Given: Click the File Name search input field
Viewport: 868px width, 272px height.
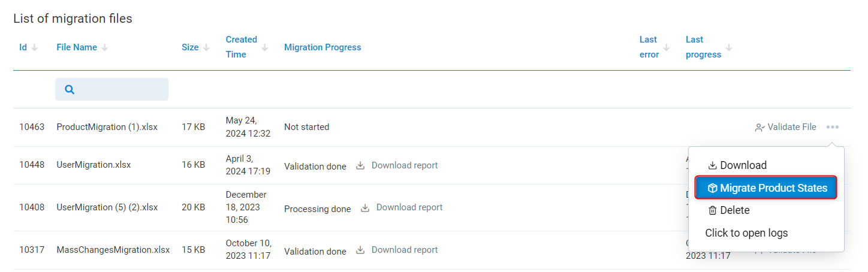Looking at the screenshot, I should coord(120,89).
